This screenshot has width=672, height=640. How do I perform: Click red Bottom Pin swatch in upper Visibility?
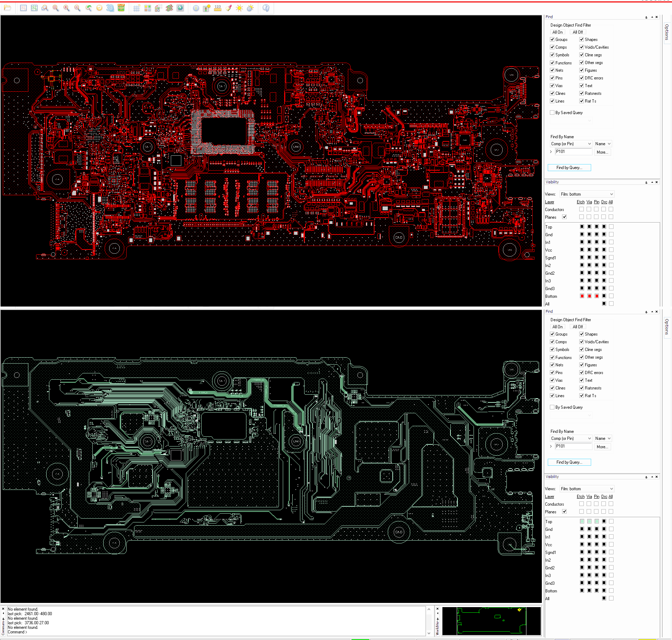597,296
